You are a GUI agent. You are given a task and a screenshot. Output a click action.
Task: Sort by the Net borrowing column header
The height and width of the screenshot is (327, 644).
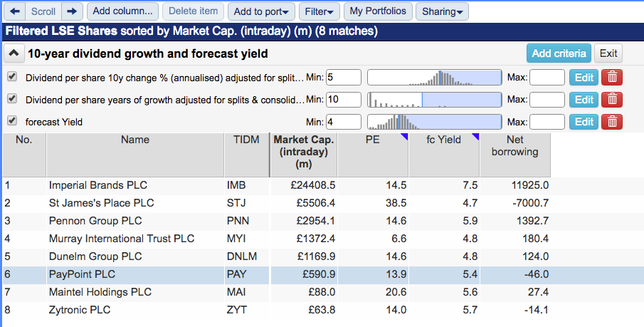(515, 155)
